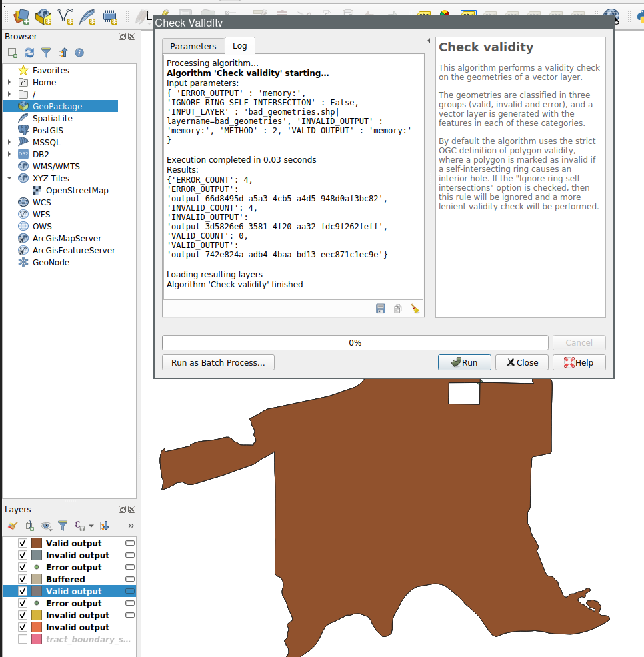Collapse the XYZ Tiles node
The width and height of the screenshot is (644, 657).
coord(9,178)
